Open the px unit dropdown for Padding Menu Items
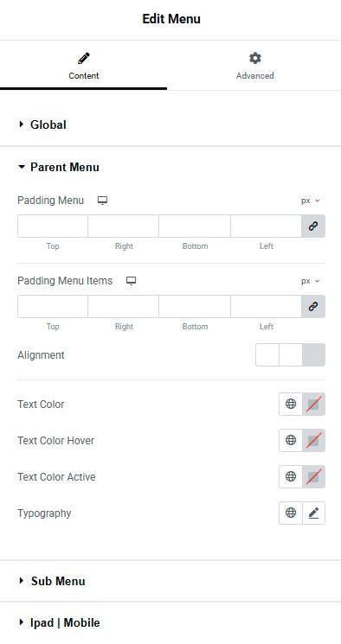The width and height of the screenshot is (341, 644). tap(311, 281)
